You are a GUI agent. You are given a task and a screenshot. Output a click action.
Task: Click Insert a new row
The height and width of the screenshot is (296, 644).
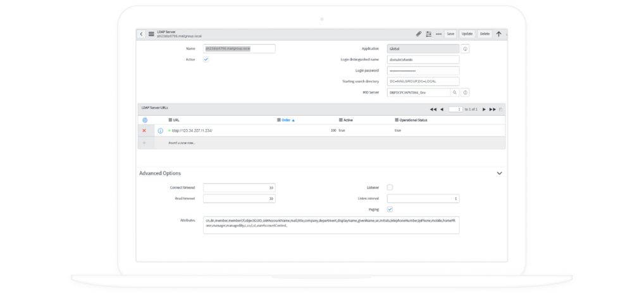point(182,143)
